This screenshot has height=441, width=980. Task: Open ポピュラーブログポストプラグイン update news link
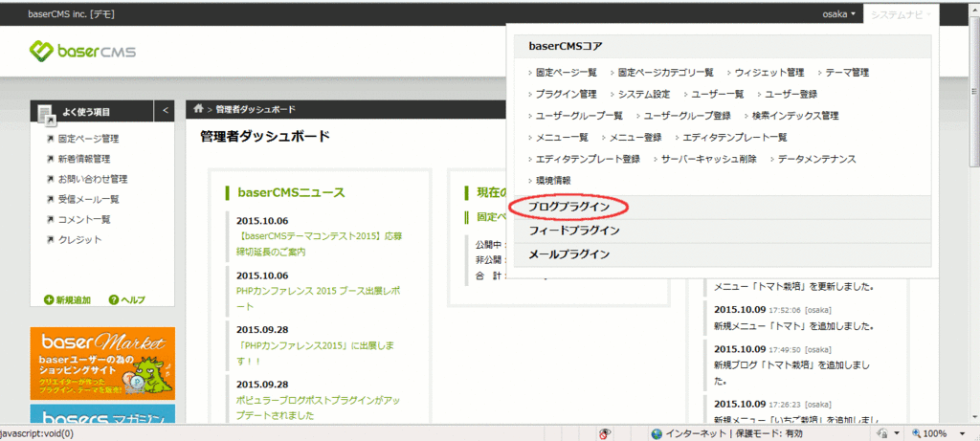click(318, 408)
